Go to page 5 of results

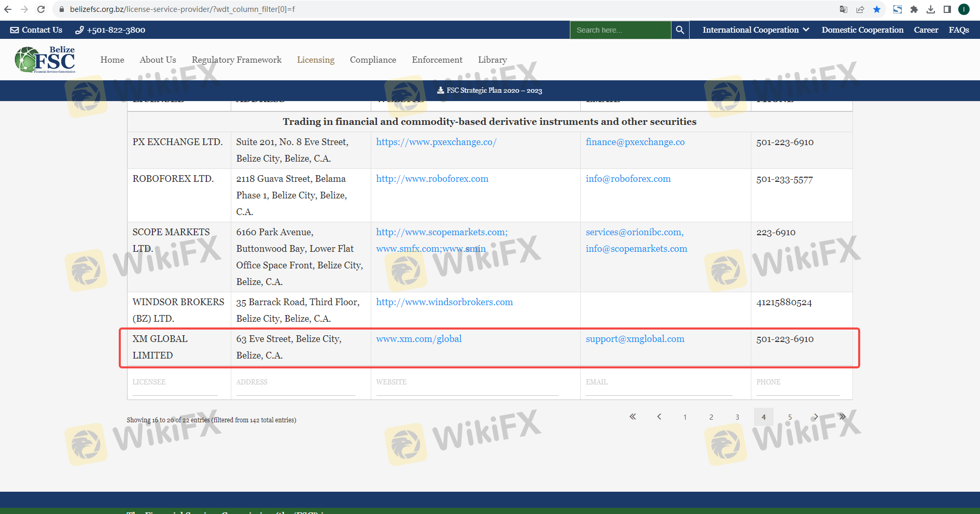pos(790,417)
